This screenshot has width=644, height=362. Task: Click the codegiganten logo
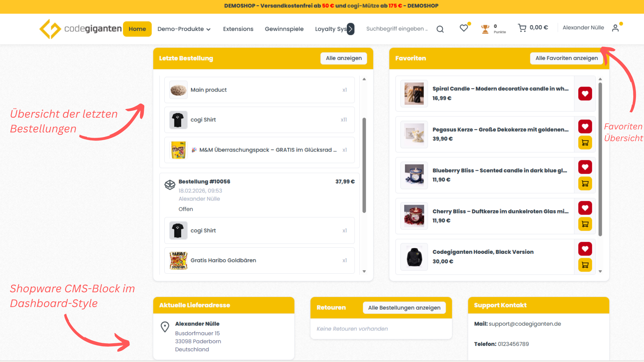coord(80,28)
